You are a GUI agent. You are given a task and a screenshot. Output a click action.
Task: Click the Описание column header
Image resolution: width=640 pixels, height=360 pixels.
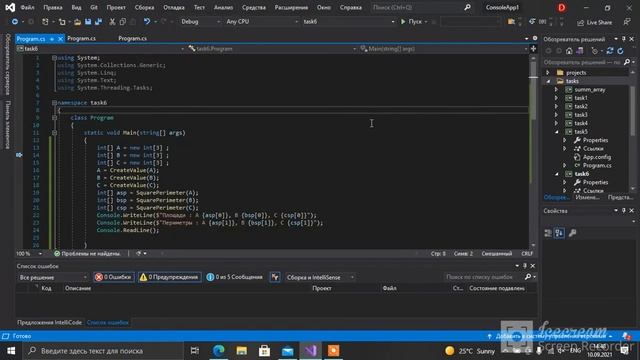coord(78,288)
